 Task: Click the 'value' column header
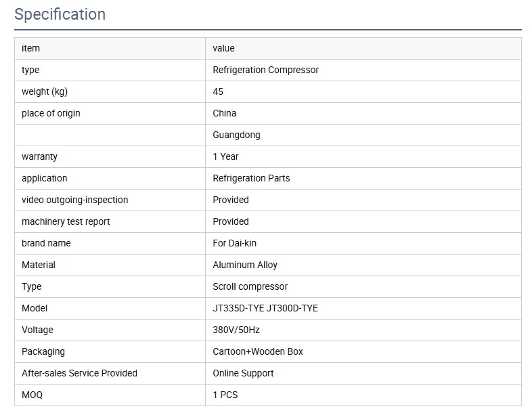click(x=223, y=48)
